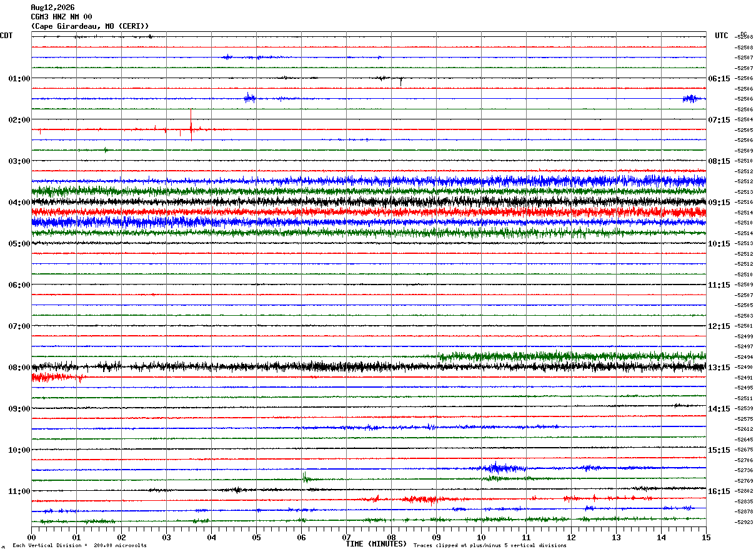
Task: Click the "UTC" timezone label
Action: 722,36
